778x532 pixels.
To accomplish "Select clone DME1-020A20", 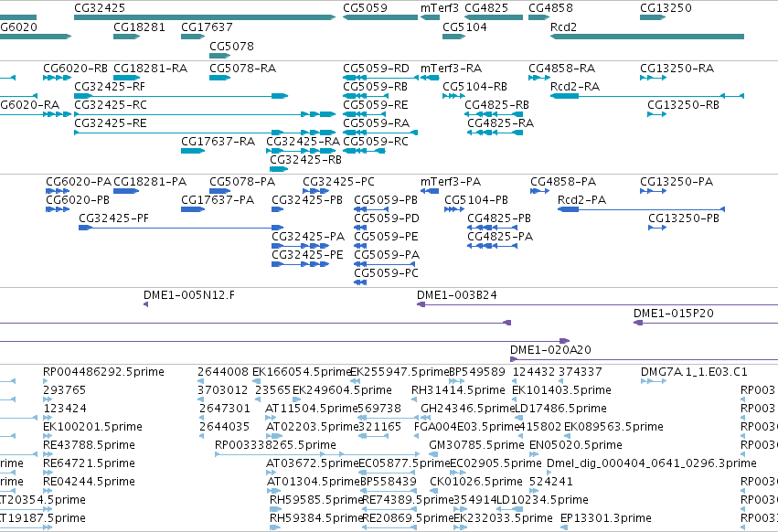I will [550, 350].
